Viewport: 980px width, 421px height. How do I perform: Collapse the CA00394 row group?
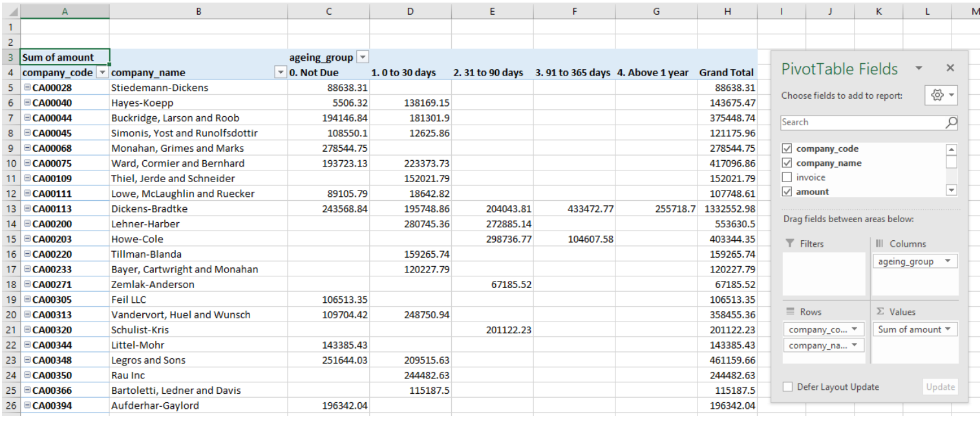tap(27, 406)
